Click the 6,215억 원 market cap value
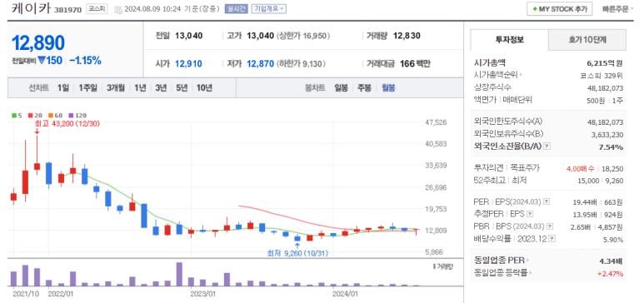The height and width of the screenshot is (303, 644). (605, 63)
